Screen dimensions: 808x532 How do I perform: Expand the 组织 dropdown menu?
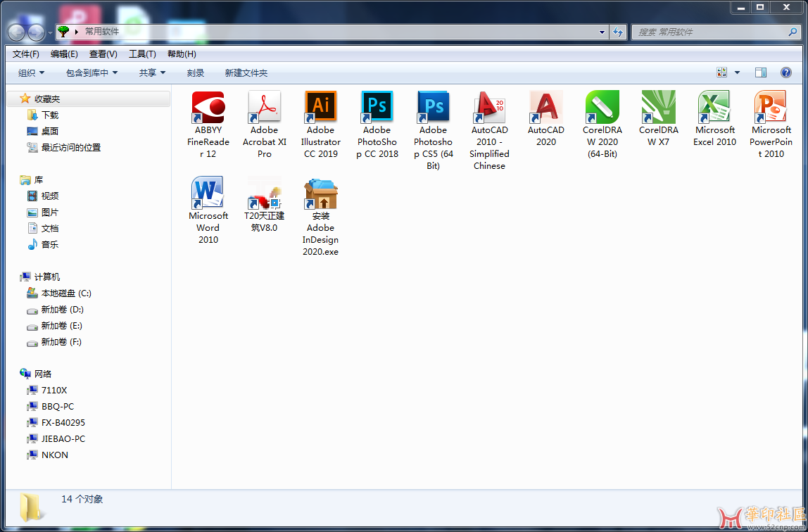(32, 72)
